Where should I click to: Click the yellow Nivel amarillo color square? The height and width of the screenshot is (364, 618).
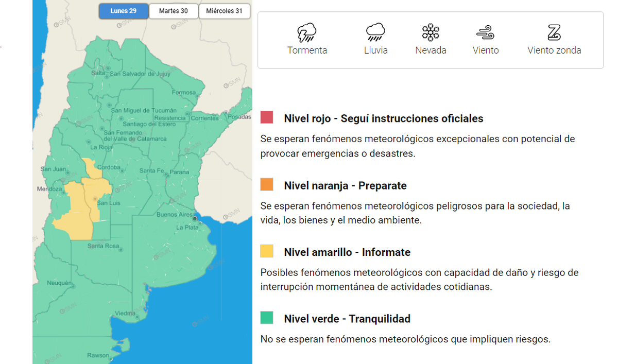point(267,251)
